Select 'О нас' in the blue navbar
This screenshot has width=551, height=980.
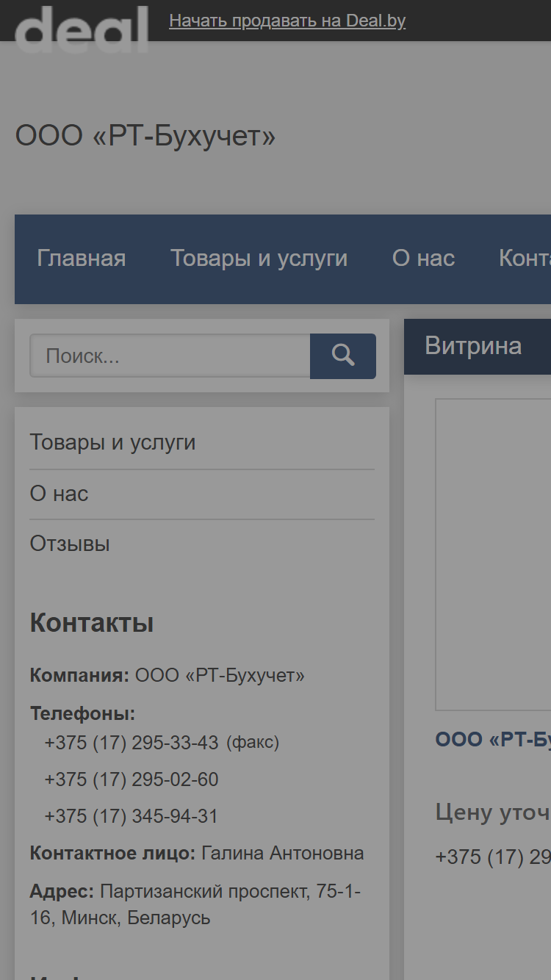pyautogui.click(x=423, y=259)
